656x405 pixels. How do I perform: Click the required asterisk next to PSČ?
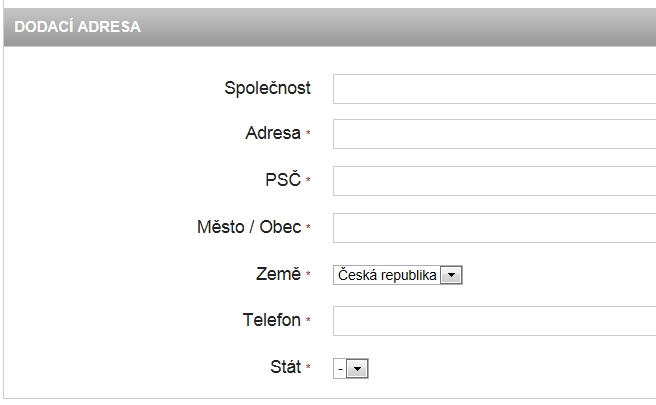pos(308,182)
